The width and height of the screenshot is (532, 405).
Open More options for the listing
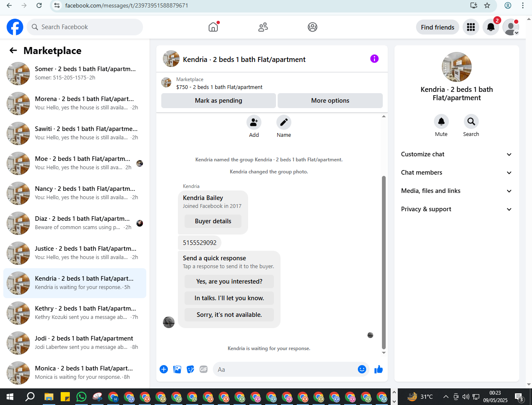330,101
